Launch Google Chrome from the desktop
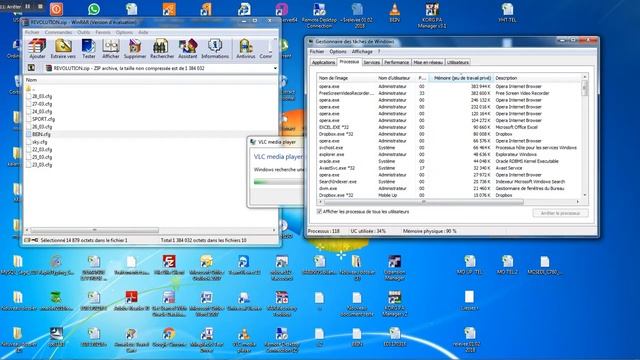The height and width of the screenshot is (360, 640). coord(169,337)
